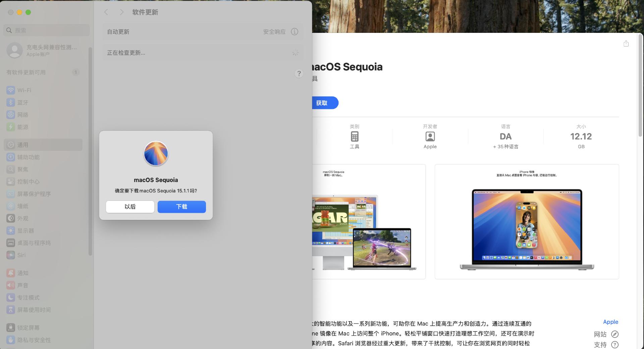Image resolution: width=644 pixels, height=349 pixels.
Task: Click the 支持 question mark icon
Action: pos(615,345)
